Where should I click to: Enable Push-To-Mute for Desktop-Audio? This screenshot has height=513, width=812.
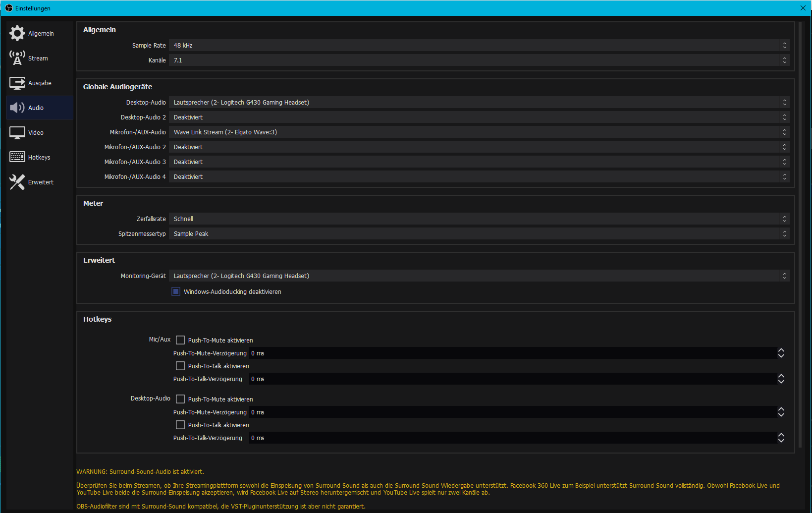coord(180,399)
